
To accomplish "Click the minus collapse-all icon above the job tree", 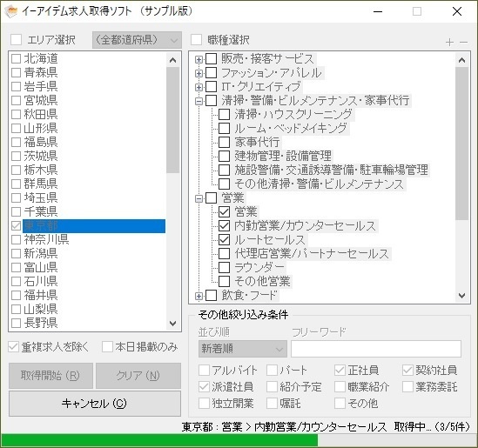I will pyautogui.click(x=463, y=42).
